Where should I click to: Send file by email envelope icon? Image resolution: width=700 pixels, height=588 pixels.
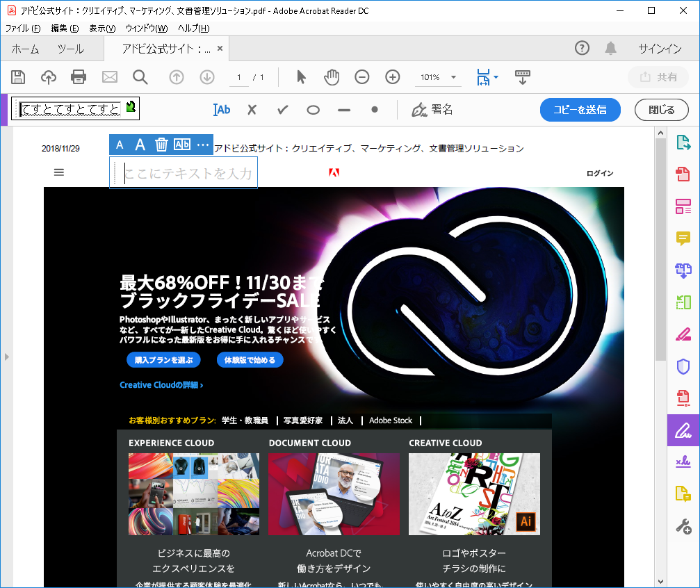(109, 77)
